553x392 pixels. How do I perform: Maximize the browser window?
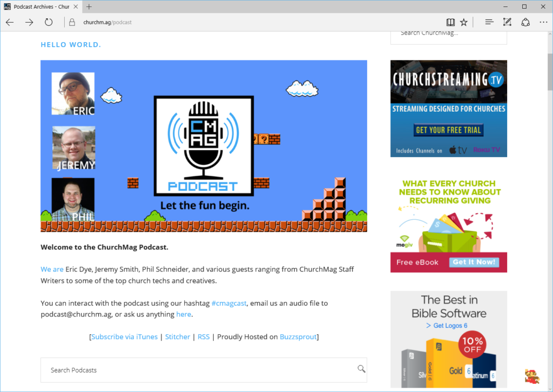524,6
